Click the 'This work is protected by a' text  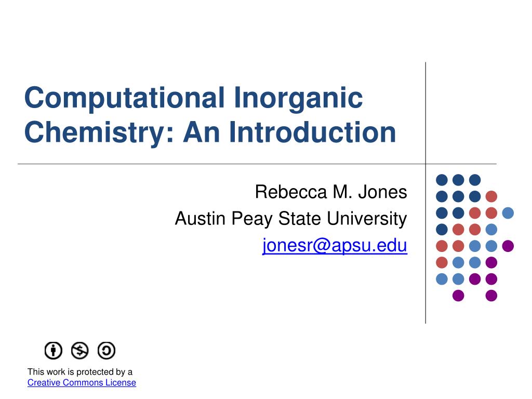pyautogui.click(x=79, y=372)
